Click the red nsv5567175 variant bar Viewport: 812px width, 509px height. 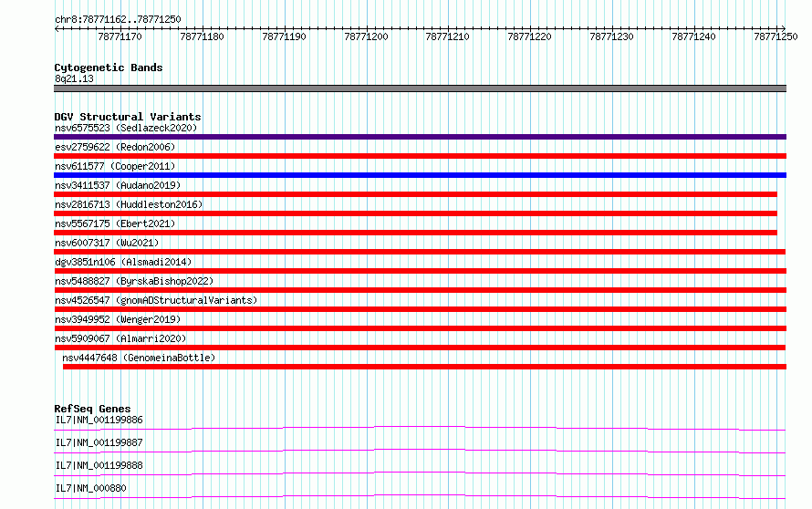(415, 233)
